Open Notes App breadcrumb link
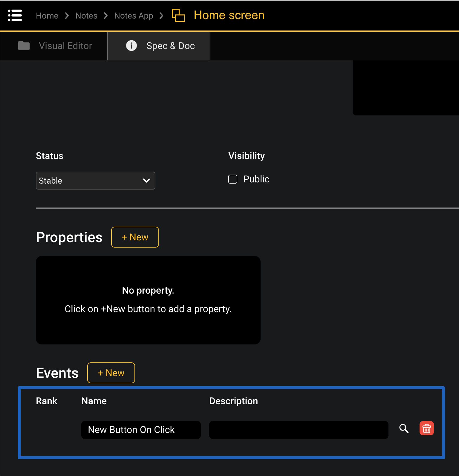Image resolution: width=459 pixels, height=476 pixels. point(134,16)
